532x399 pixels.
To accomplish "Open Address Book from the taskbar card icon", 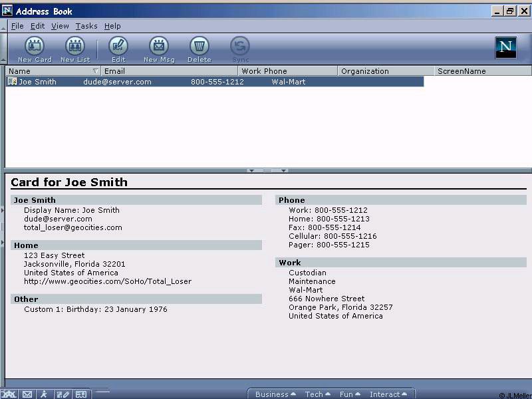I will [81, 394].
